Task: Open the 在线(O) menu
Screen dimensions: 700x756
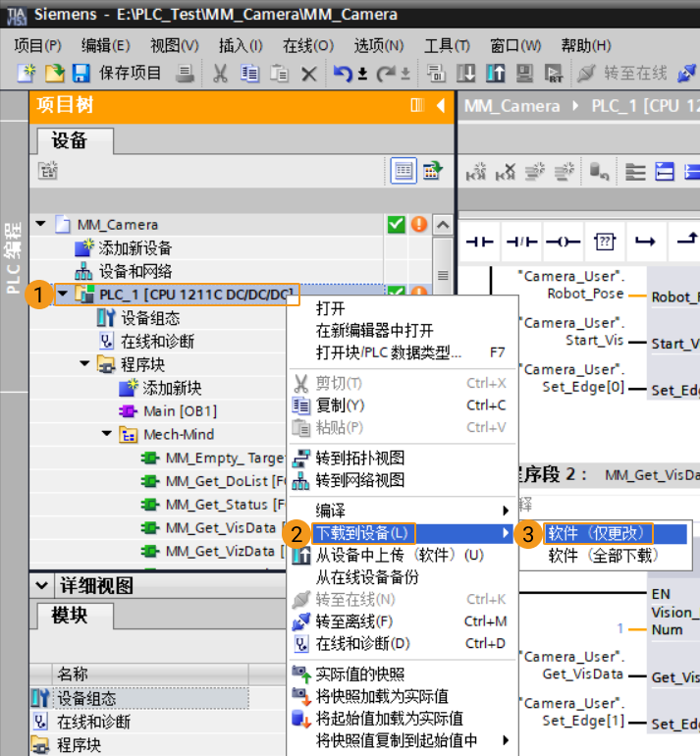Action: tap(308, 46)
